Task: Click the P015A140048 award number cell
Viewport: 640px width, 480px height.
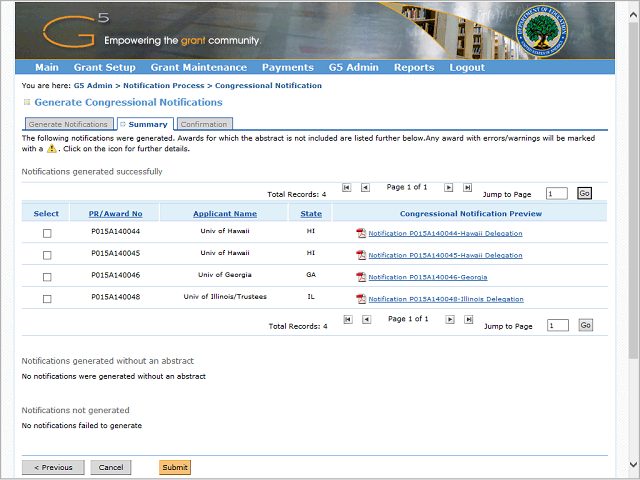Action: pos(116,297)
